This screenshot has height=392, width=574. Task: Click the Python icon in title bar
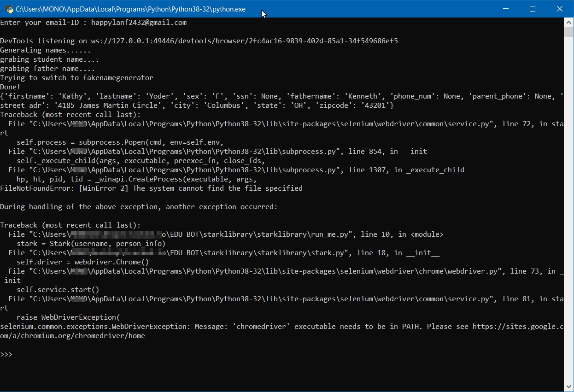point(8,9)
